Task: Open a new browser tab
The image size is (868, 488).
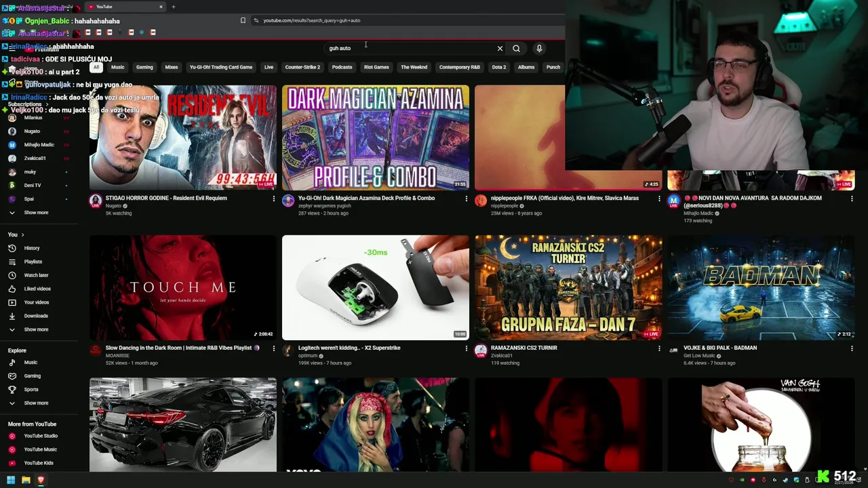Action: [x=173, y=7]
